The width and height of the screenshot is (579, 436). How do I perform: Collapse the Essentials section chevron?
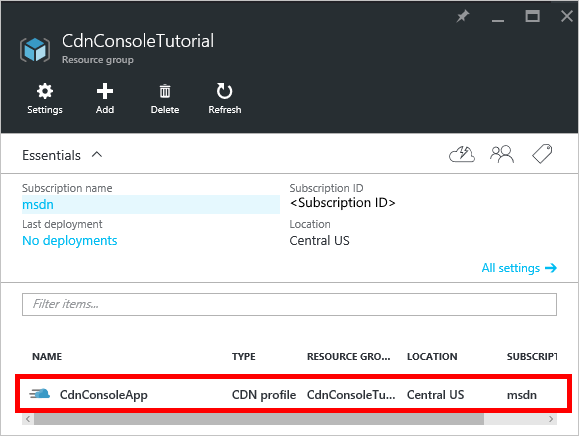coord(97,155)
